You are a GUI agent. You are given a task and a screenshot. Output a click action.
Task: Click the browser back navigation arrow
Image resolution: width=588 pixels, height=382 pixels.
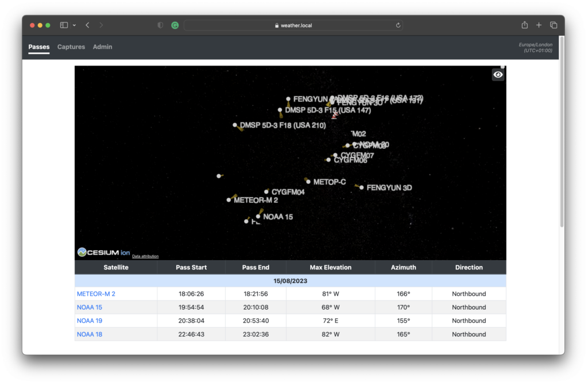pos(86,25)
